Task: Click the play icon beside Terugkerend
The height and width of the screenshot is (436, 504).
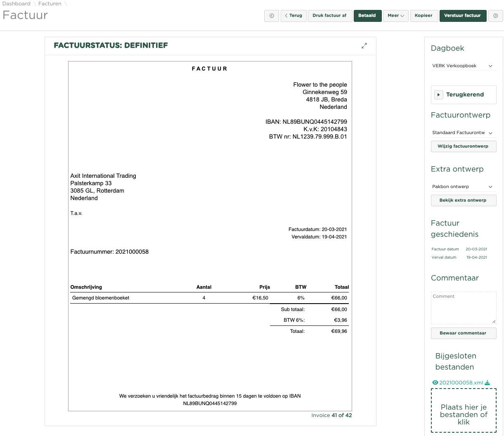Action: pos(438,95)
